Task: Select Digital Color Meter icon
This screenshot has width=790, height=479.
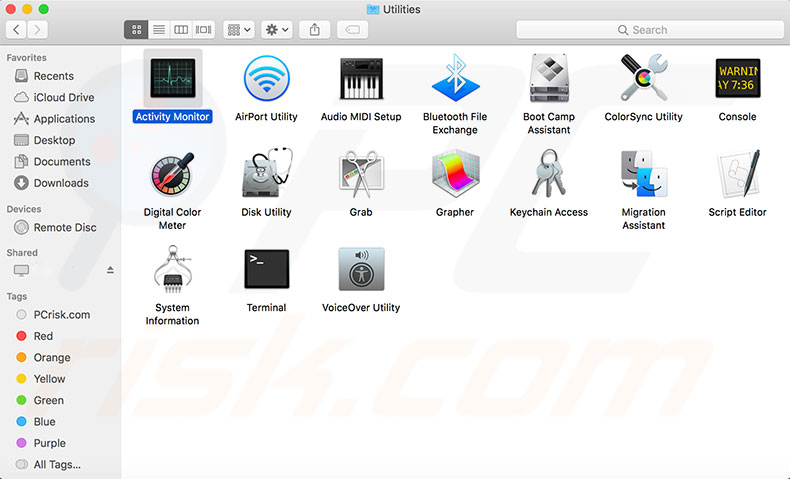Action: [x=173, y=174]
